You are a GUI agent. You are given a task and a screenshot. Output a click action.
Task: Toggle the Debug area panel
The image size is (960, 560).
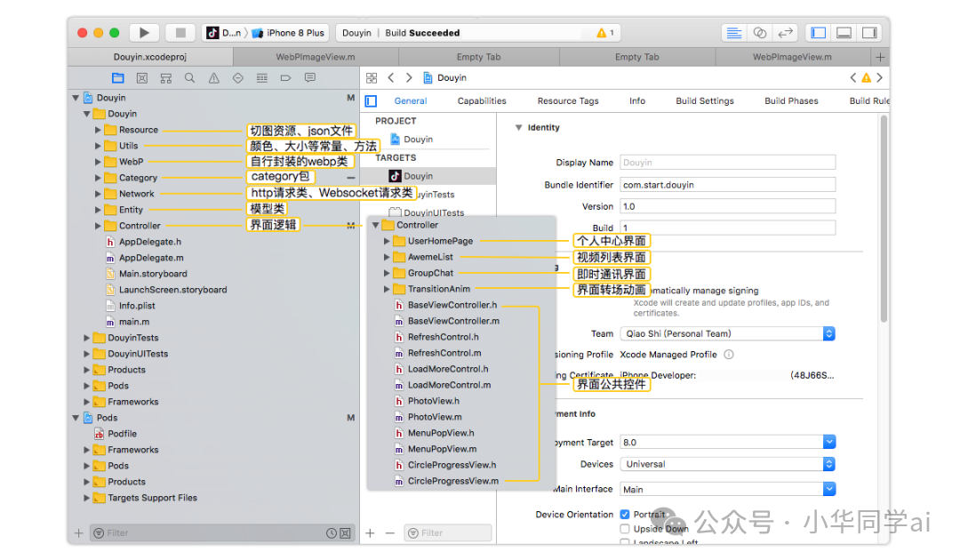(x=844, y=33)
